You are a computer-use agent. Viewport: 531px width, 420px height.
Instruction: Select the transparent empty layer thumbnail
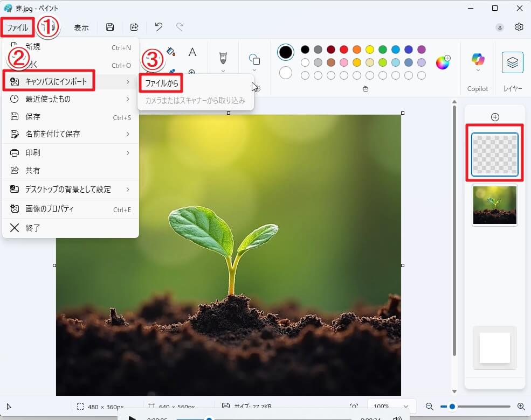point(495,155)
